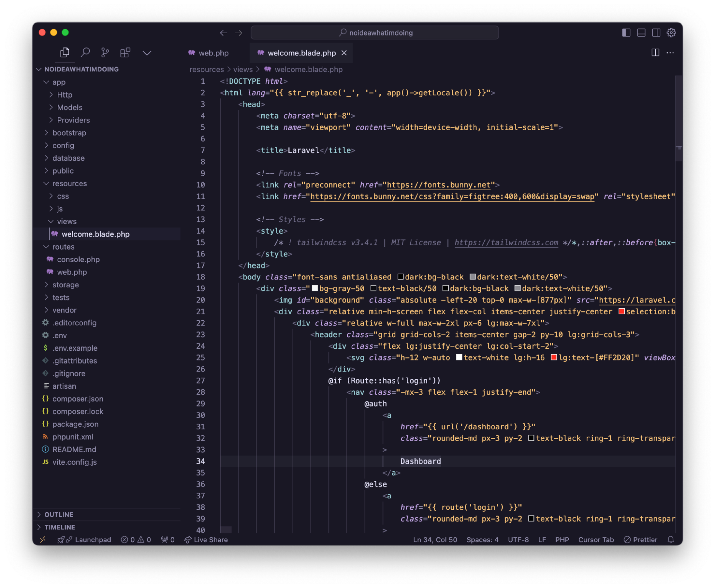Viewport: 715px width, 588px height.
Task: Click the split editor right icon
Action: [655, 52]
